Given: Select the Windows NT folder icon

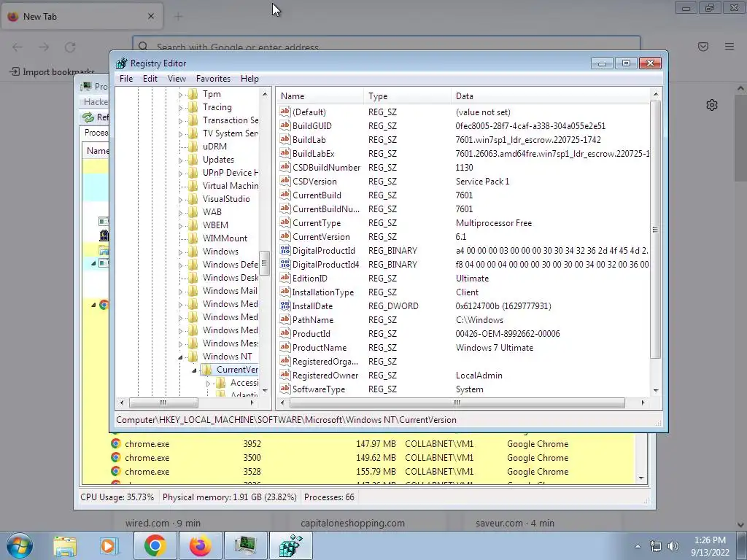Looking at the screenshot, I should [193, 356].
